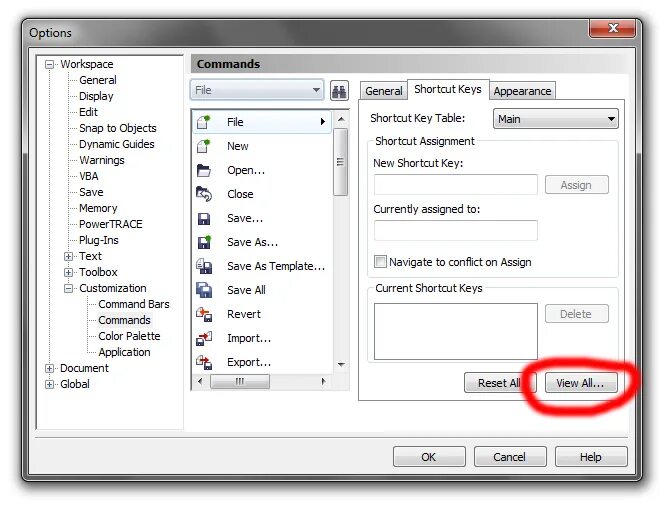The height and width of the screenshot is (509, 665).
Task: Click the Currently assigned to field
Action: click(455, 230)
